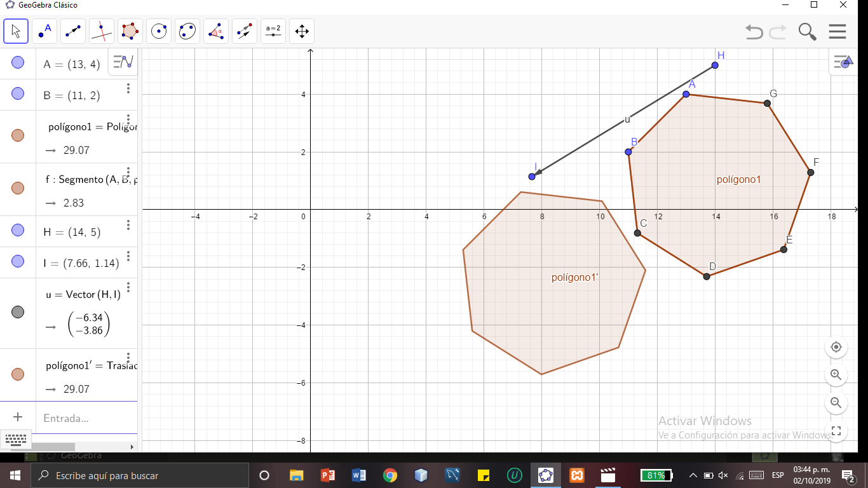868x488 pixels.
Task: Select the Circle with center tool
Action: (158, 30)
